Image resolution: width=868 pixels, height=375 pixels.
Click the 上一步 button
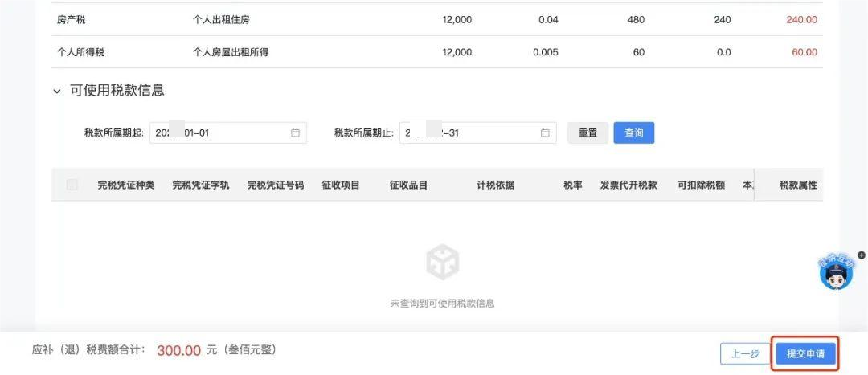[745, 354]
